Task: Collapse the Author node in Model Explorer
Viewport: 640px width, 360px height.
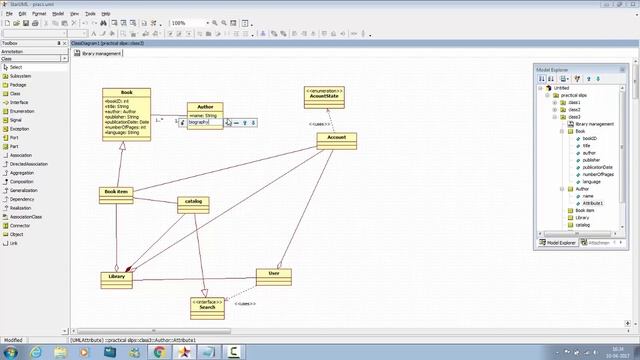Action: coord(562,189)
